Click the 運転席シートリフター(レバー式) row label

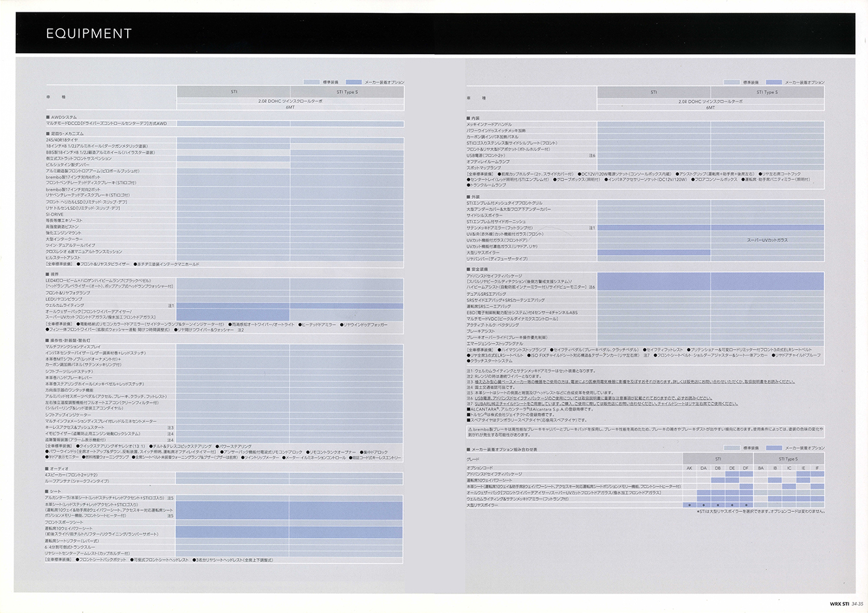(x=72, y=541)
